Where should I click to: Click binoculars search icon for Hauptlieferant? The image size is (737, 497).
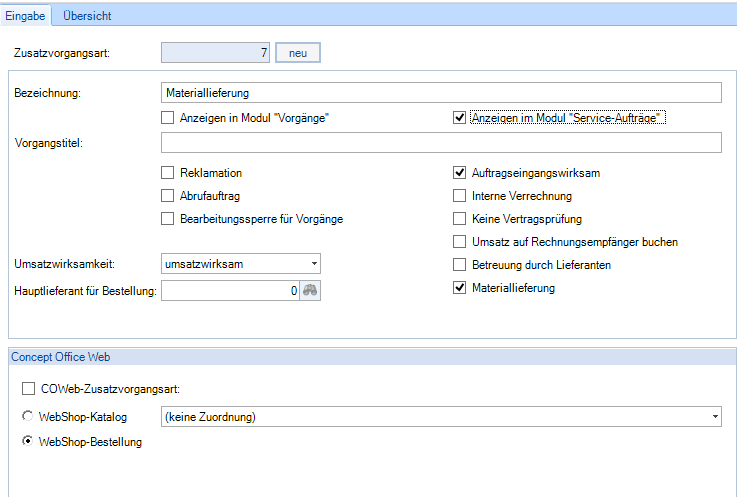(x=312, y=291)
